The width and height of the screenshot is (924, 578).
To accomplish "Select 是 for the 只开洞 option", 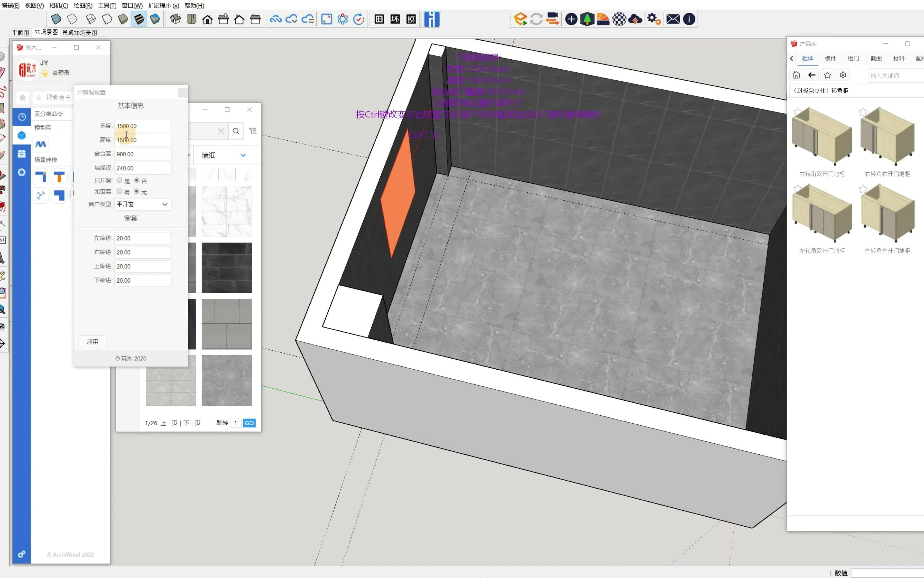I will 120,180.
